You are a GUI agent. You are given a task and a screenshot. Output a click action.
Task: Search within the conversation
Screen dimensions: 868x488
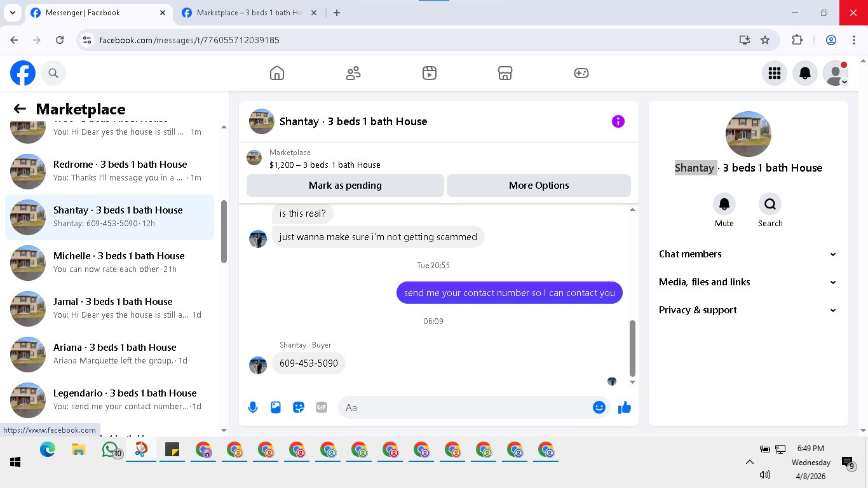[x=770, y=204]
